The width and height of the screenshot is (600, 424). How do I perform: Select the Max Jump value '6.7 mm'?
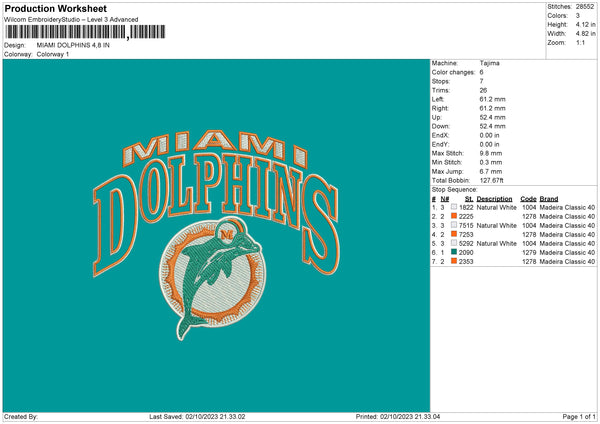(491, 171)
